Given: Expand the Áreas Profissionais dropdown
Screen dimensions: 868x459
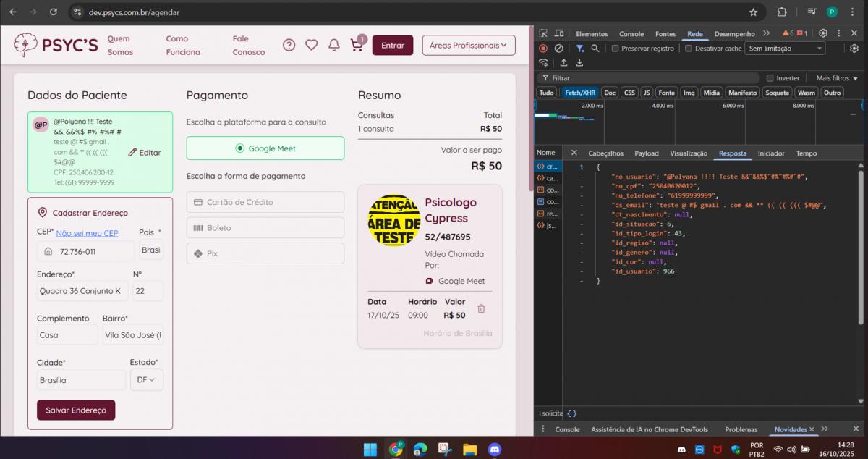Looking at the screenshot, I should [x=469, y=45].
